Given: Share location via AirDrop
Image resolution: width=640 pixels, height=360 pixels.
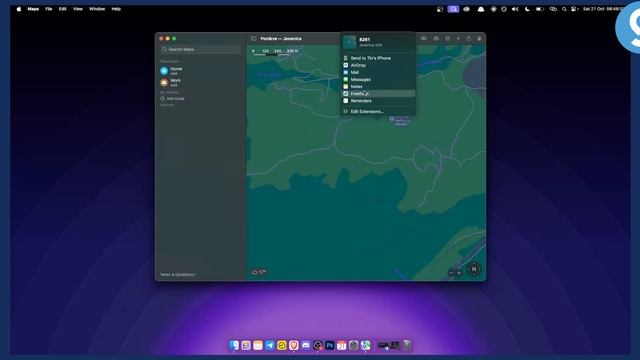Looking at the screenshot, I should (x=378, y=65).
